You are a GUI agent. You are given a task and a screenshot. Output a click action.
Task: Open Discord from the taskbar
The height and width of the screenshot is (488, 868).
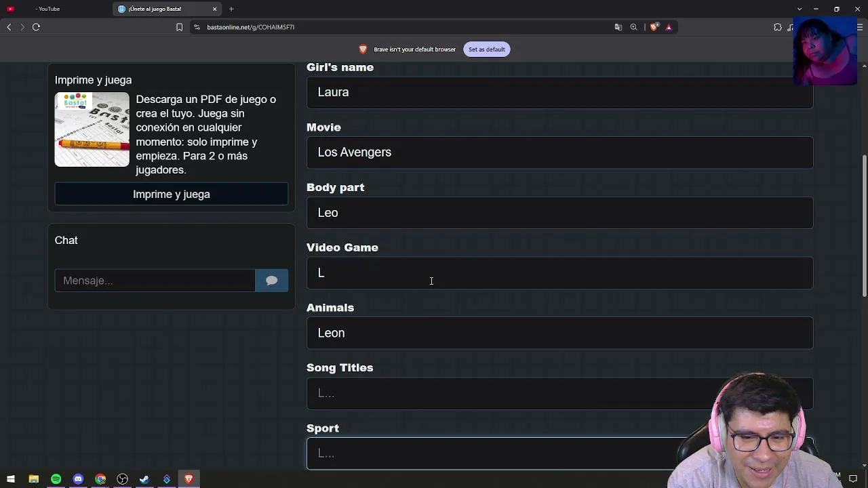[78, 479]
